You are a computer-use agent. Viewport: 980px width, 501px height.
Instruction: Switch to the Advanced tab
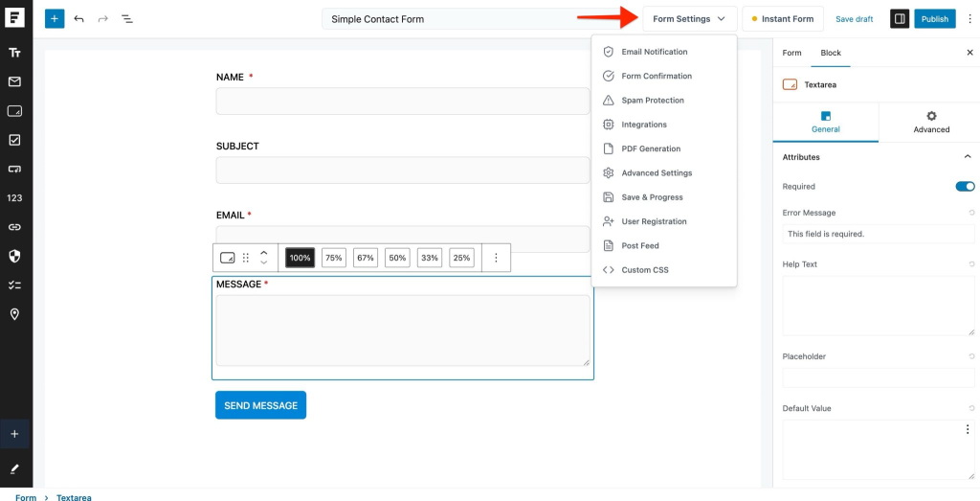coord(931,122)
